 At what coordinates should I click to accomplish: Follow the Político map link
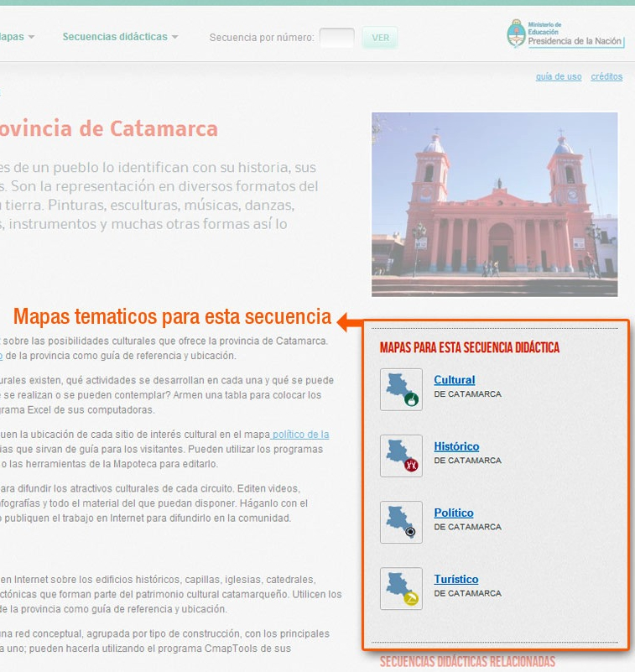click(x=454, y=513)
